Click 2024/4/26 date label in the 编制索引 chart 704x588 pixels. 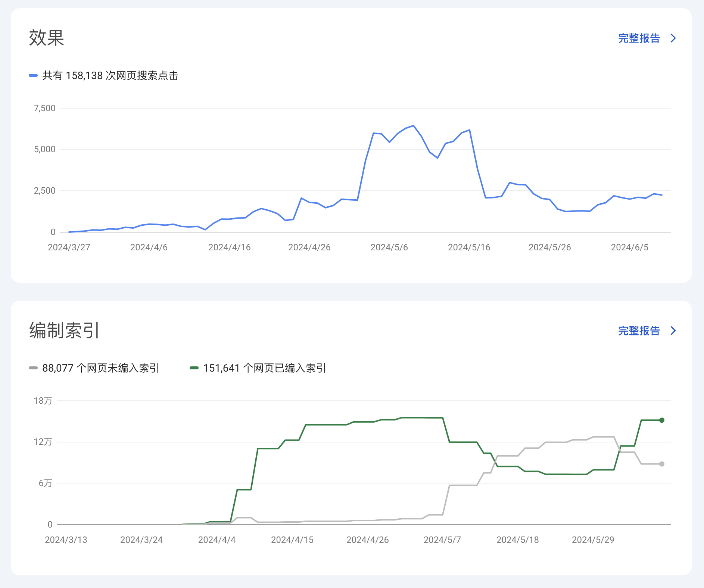pyautogui.click(x=368, y=540)
